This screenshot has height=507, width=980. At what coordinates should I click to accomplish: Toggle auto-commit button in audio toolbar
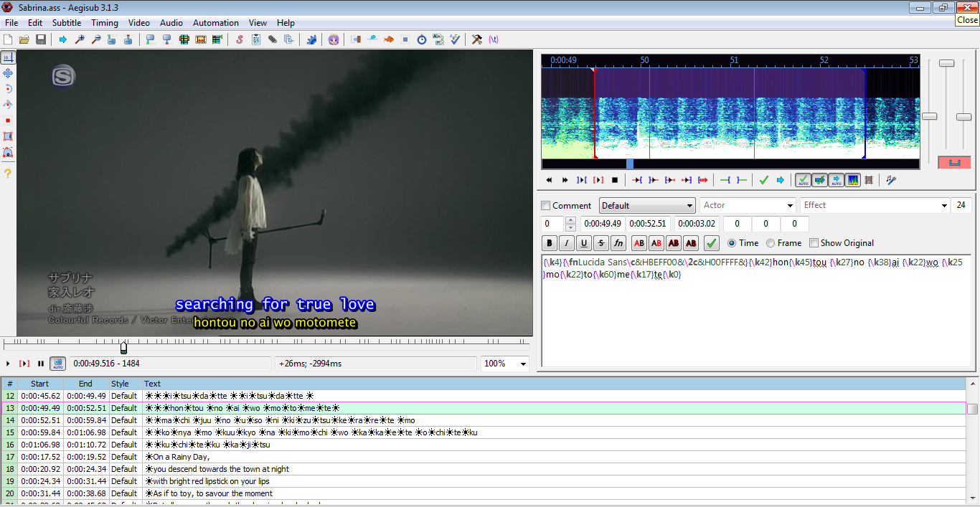[803, 180]
